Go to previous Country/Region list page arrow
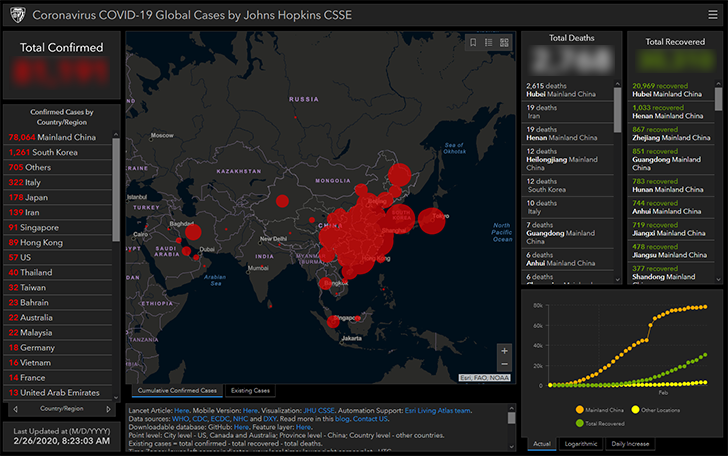 (x=16, y=409)
